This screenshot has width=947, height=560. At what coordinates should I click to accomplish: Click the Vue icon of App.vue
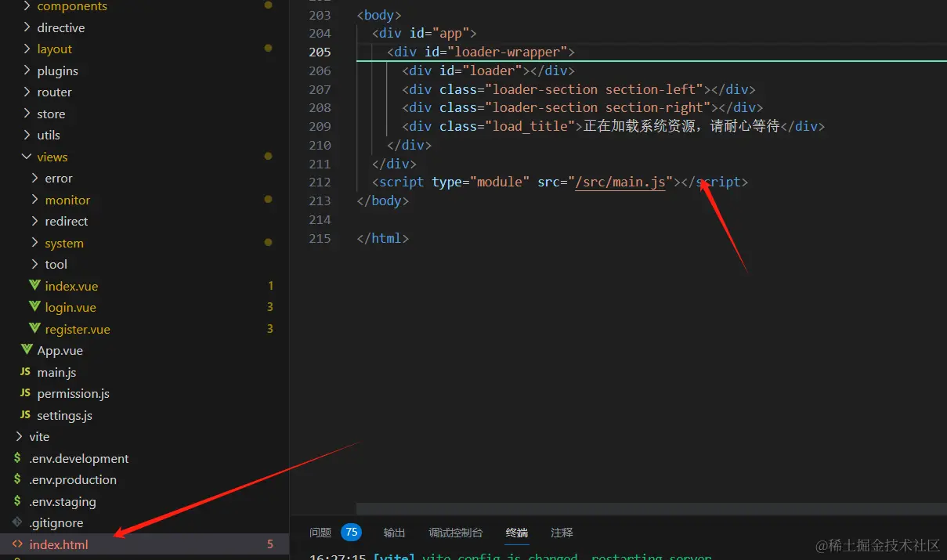click(27, 350)
